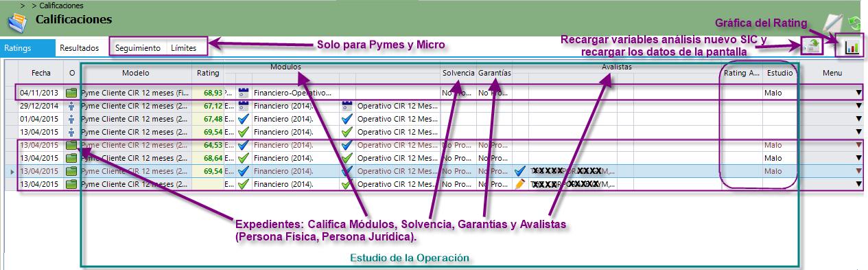The height and width of the screenshot is (270, 868).
Task: Click the Estudio column header
Action: [x=780, y=72]
